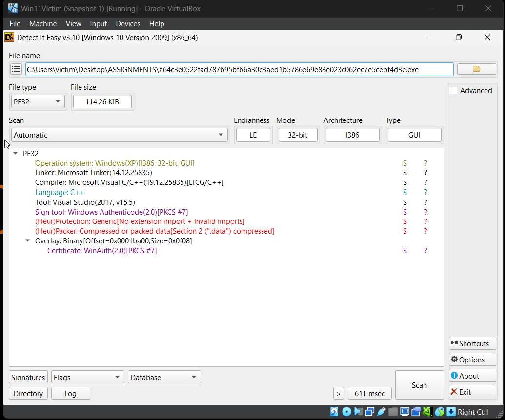Click the Detect It Easy file list icon

16,69
